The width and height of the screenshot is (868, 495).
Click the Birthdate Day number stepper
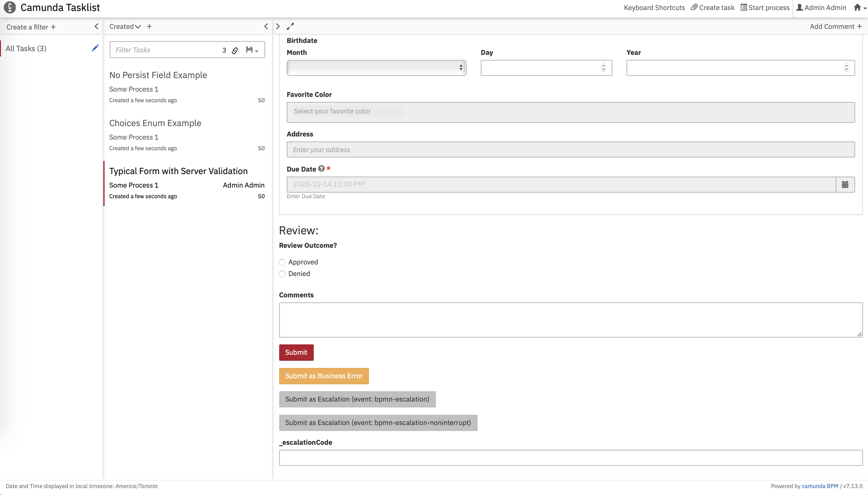(603, 68)
